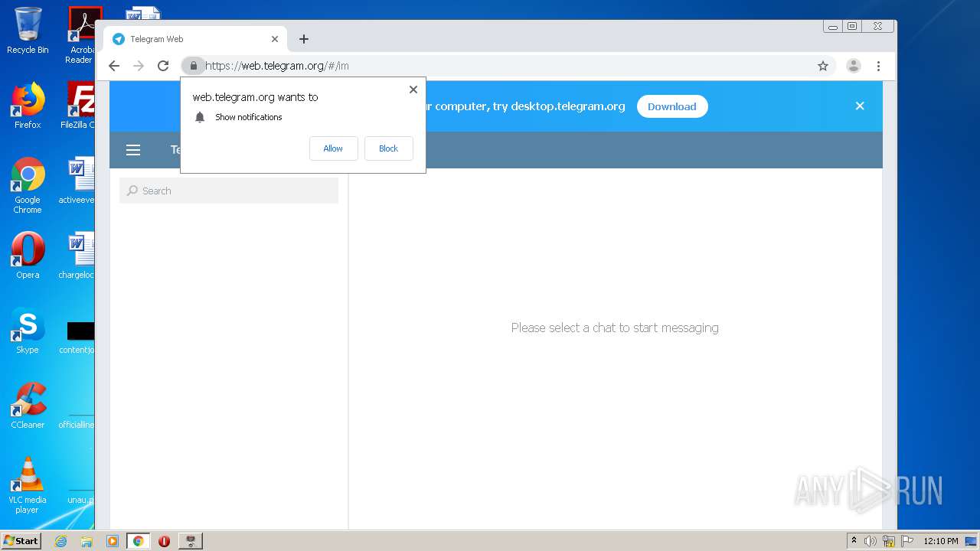The image size is (980, 551).
Task: Go back in Chrome browser
Action: pyautogui.click(x=114, y=66)
